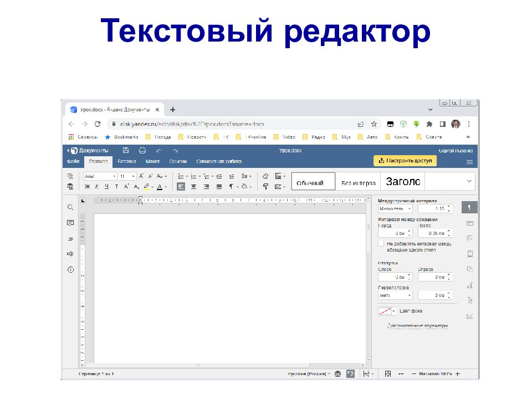Image resolution: width=532 pixels, height=399 pixels.
Task: Select the Без интервала style
Action: pyautogui.click(x=358, y=181)
